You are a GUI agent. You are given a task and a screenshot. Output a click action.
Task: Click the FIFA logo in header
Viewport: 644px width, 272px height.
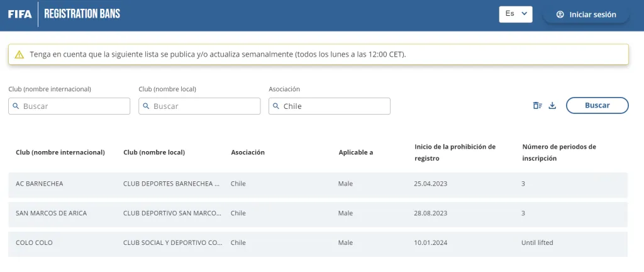[x=19, y=14]
